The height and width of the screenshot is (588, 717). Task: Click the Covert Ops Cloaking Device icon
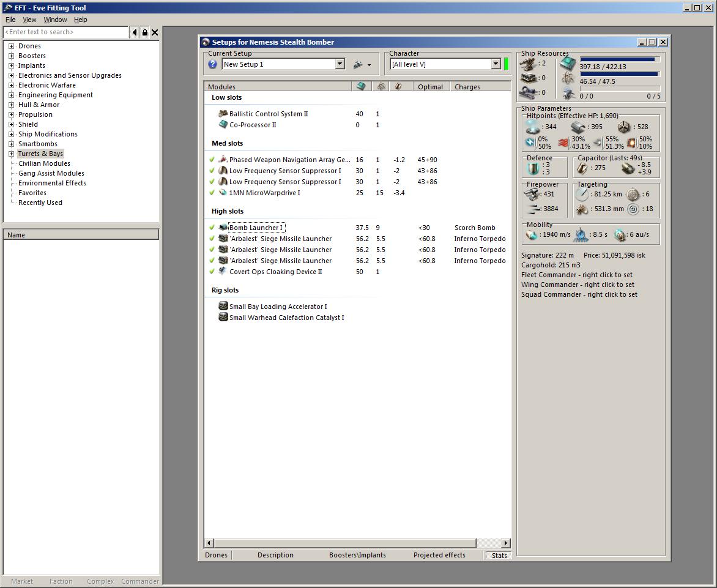coord(223,271)
